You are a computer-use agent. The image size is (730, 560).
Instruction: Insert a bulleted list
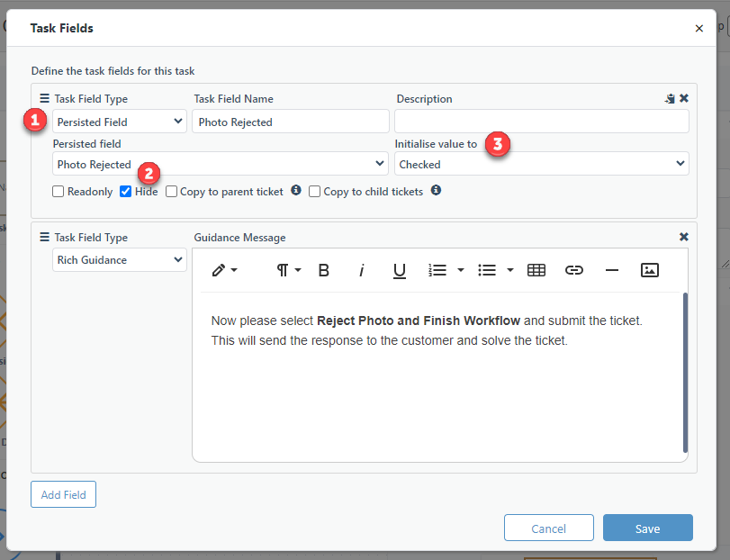point(487,270)
